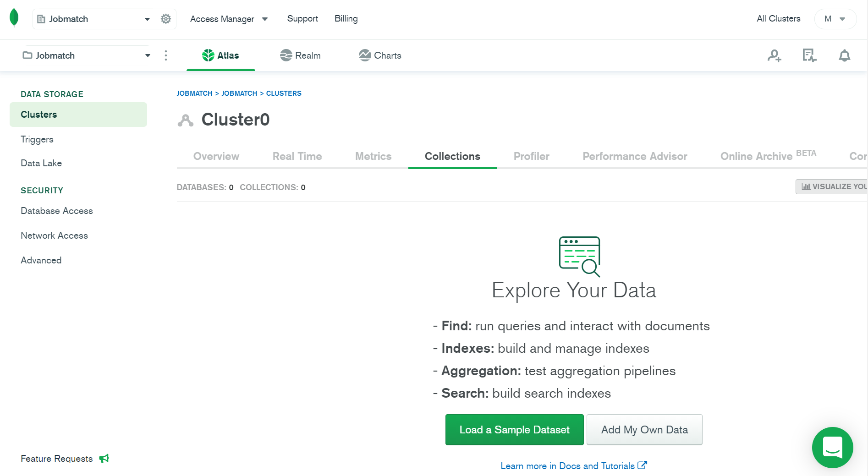
Task: Open the Intercom chat bubble
Action: 833,448
